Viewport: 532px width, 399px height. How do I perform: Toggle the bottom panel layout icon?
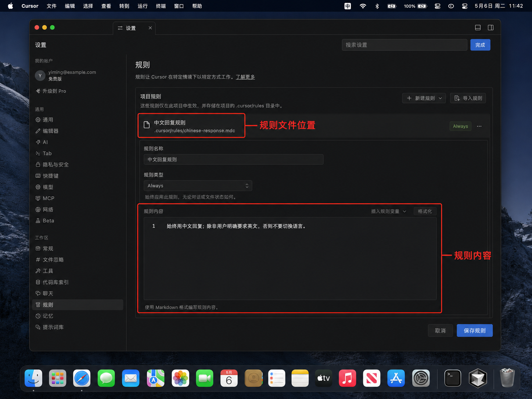[x=478, y=28]
